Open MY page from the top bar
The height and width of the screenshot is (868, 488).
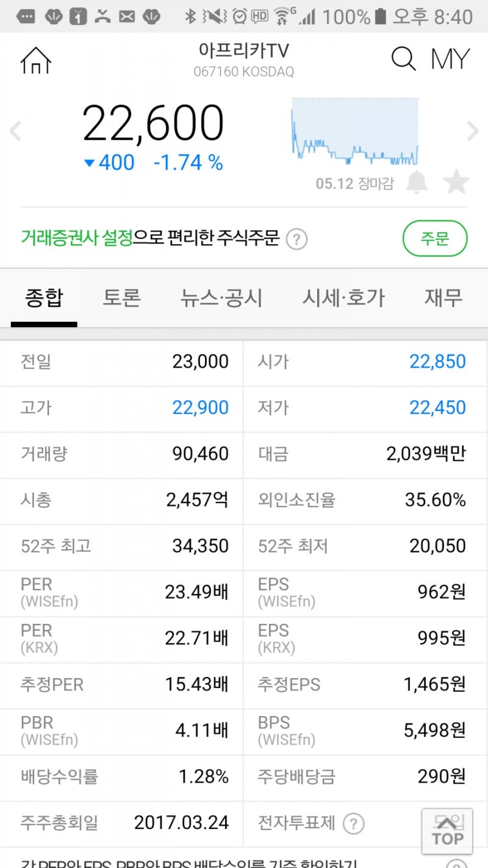click(x=450, y=58)
